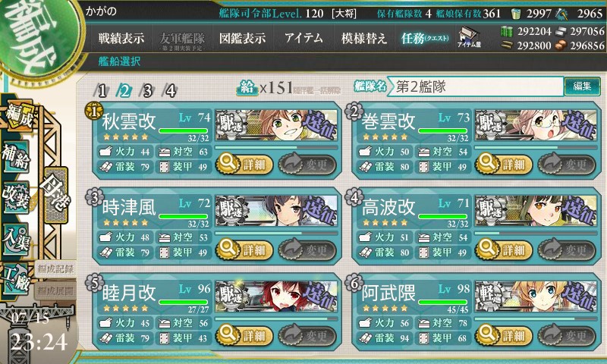Return to 母港 home port
Screen dimensions: 607x364
[x=56, y=195]
